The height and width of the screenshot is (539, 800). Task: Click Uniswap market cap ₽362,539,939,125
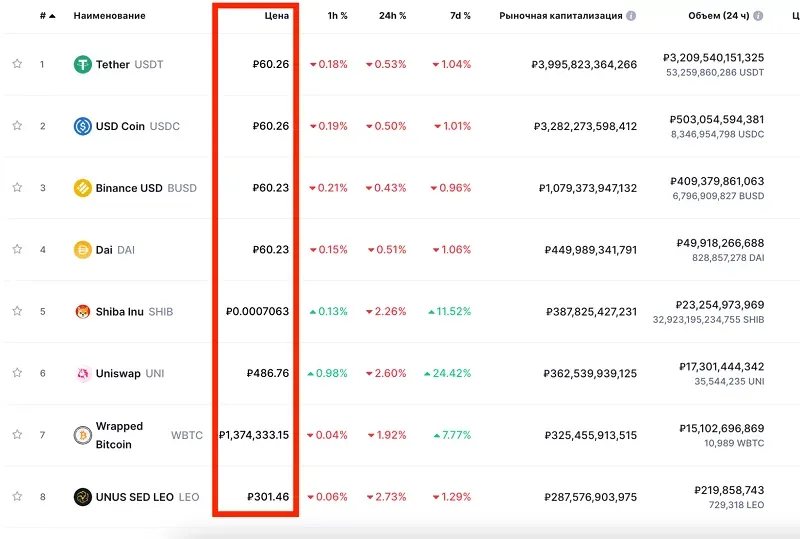point(590,373)
